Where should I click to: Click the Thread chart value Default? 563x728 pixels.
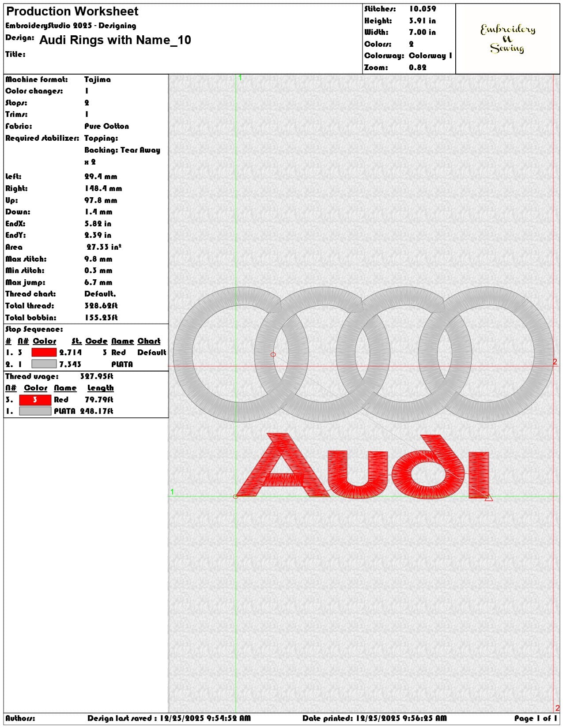point(100,294)
